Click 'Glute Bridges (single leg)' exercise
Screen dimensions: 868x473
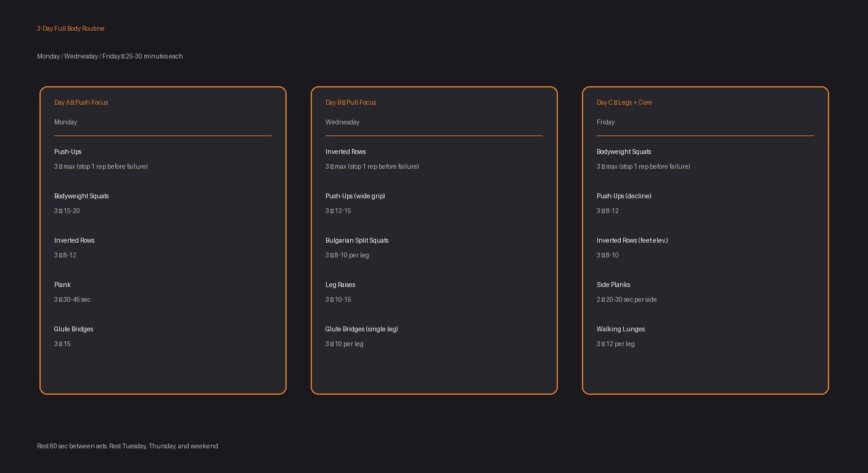(362, 329)
